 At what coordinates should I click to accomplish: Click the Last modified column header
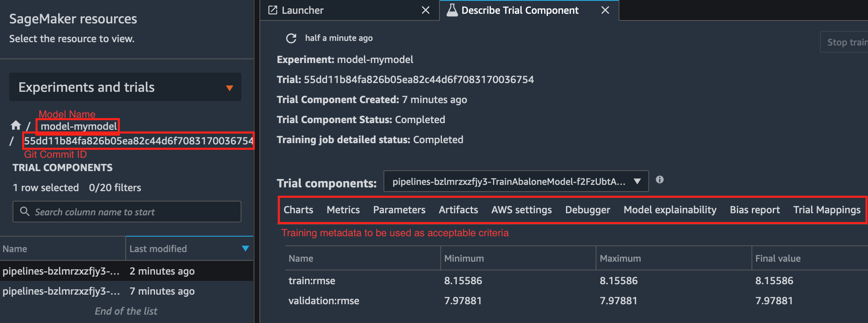coord(189,249)
